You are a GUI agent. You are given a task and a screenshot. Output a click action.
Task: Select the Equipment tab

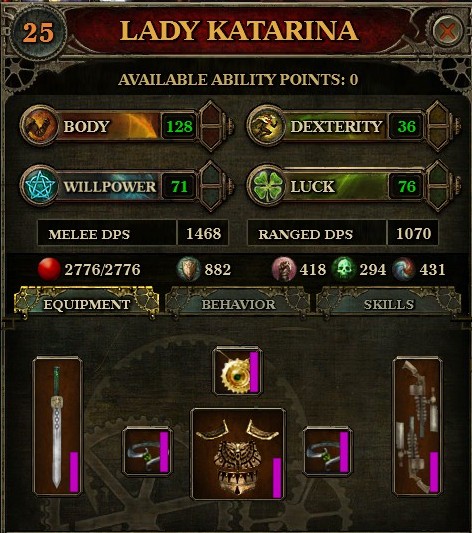pos(87,304)
